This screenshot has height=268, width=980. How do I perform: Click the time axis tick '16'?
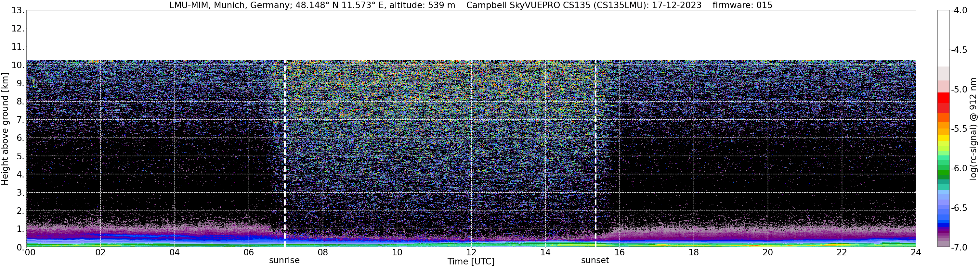click(619, 252)
